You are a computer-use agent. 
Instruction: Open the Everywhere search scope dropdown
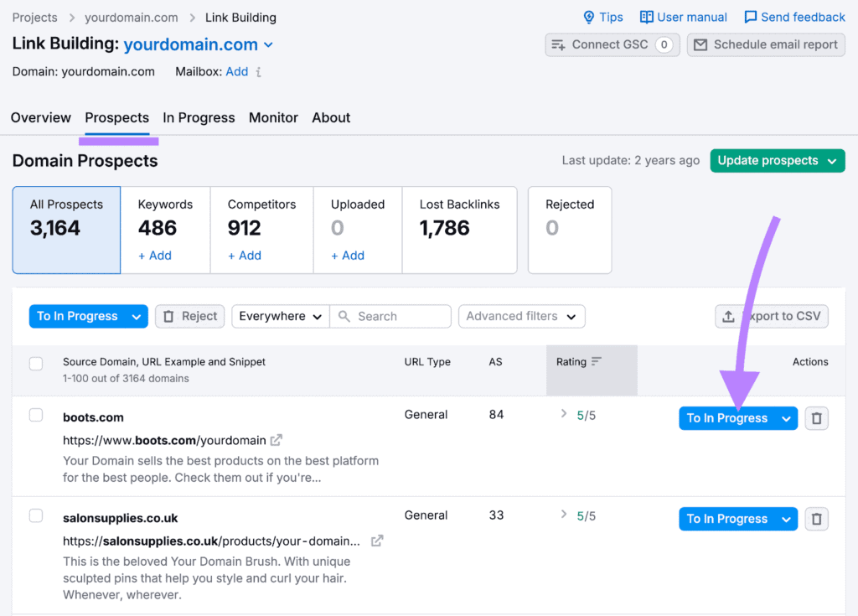click(280, 316)
